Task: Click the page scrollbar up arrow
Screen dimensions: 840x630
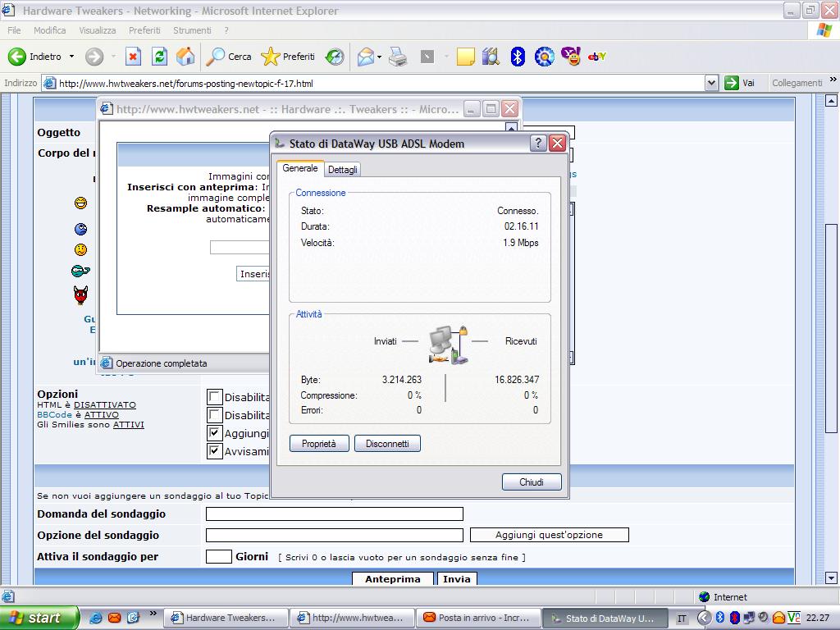Action: pos(832,100)
